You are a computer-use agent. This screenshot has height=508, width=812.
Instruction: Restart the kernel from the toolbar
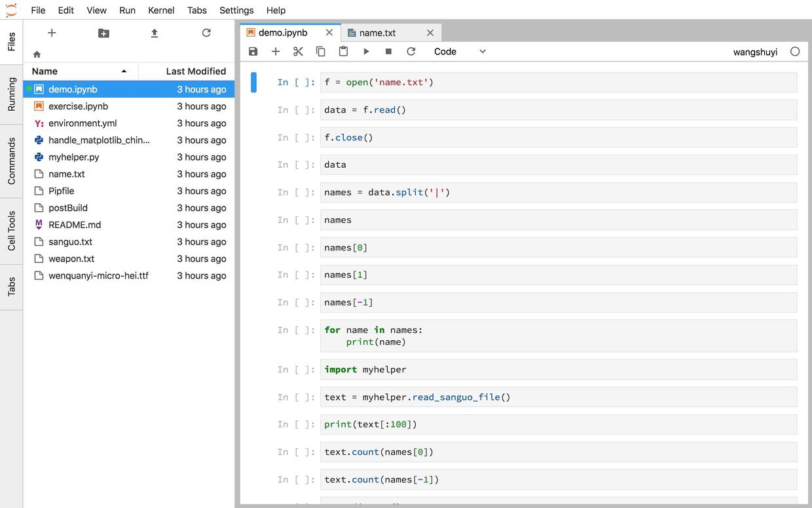[411, 51]
